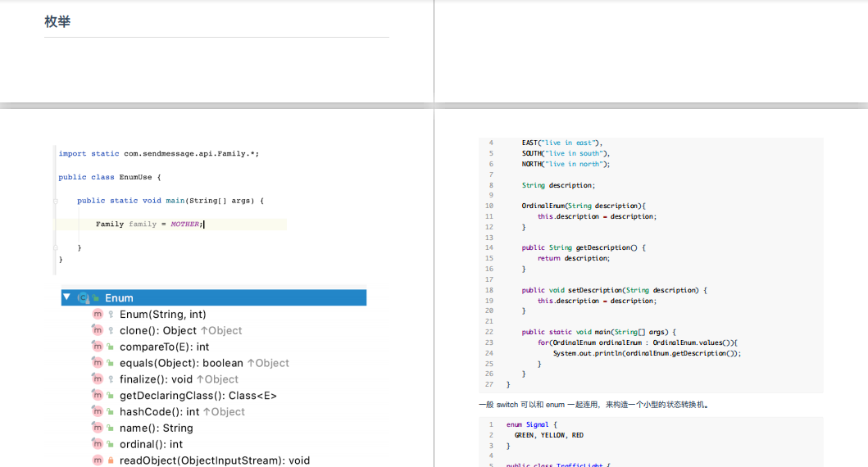Click protected key icon next to finalize()
Viewport: 868px width, 467px height.
[111, 379]
